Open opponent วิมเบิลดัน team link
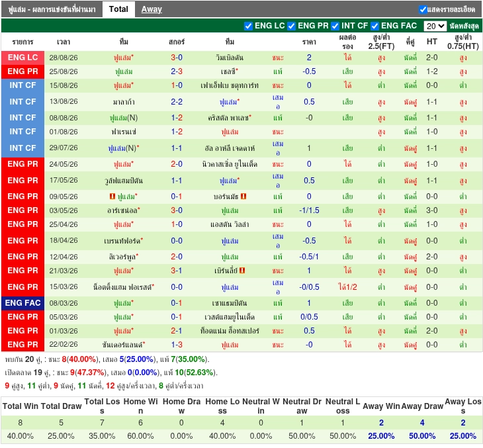Screen dimensions: 483x448 (x=230, y=58)
